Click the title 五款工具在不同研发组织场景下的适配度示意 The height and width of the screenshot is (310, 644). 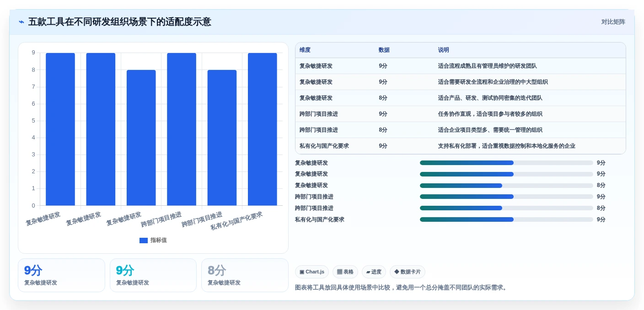[x=119, y=22]
